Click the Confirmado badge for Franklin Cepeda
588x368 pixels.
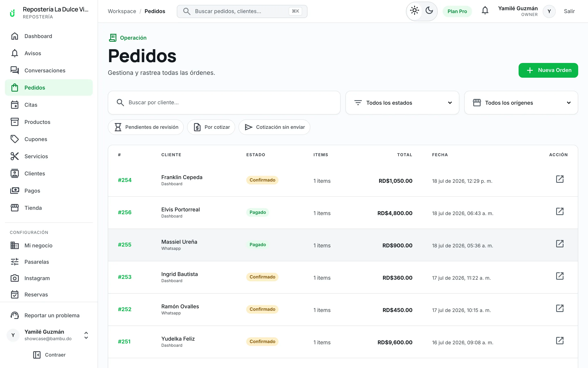tap(262, 180)
